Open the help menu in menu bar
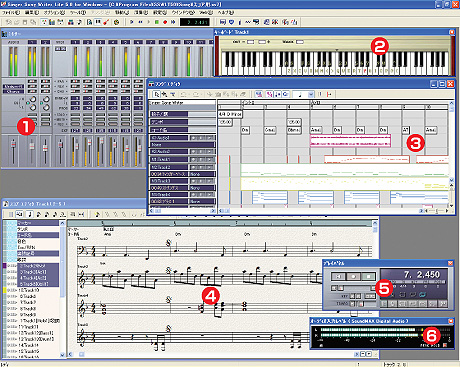 (x=226, y=12)
